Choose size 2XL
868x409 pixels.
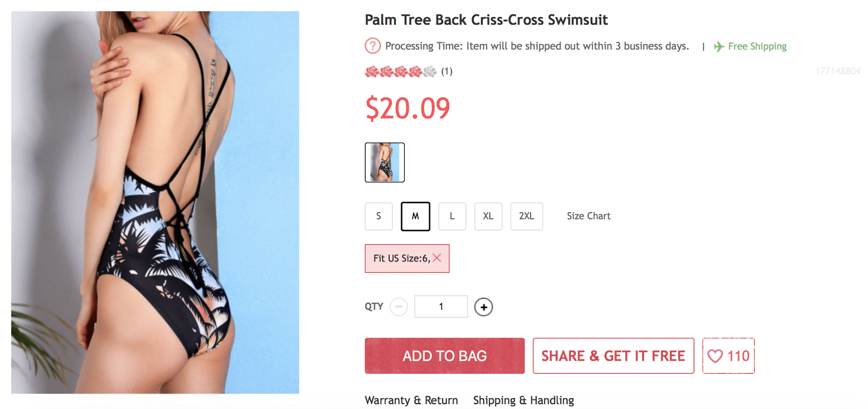(526, 216)
